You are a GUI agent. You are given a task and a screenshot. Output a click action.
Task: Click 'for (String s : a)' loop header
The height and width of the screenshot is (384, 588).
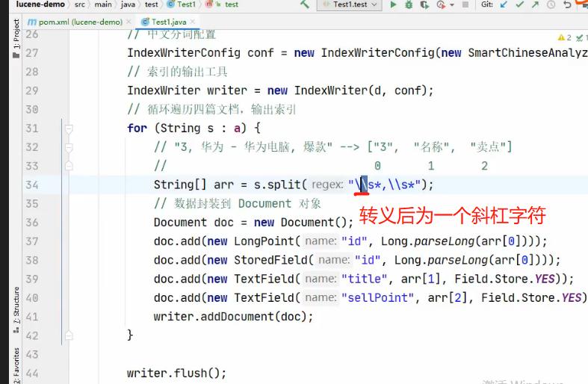click(x=187, y=128)
